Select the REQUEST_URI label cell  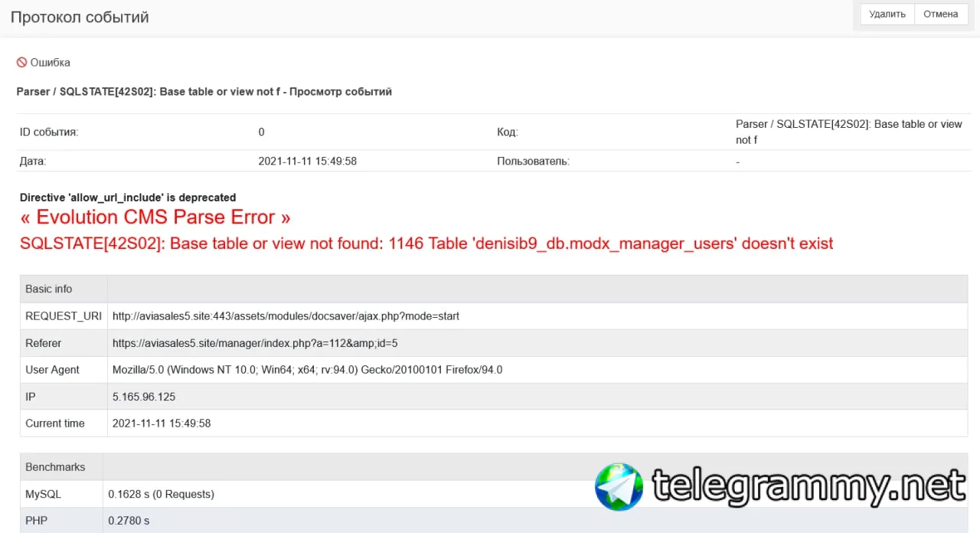(x=64, y=316)
